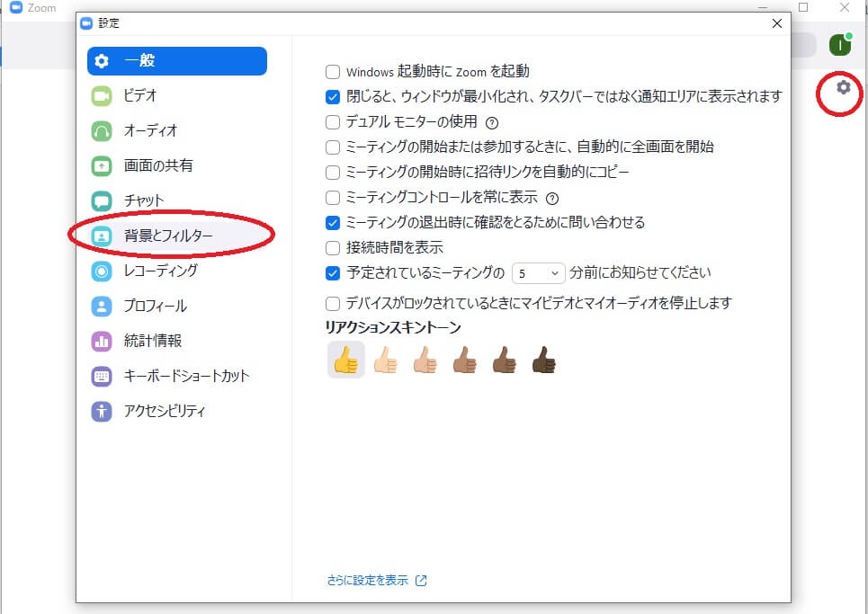Click the Screen Share (画面の共有) icon
The height and width of the screenshot is (614, 868).
(102, 165)
